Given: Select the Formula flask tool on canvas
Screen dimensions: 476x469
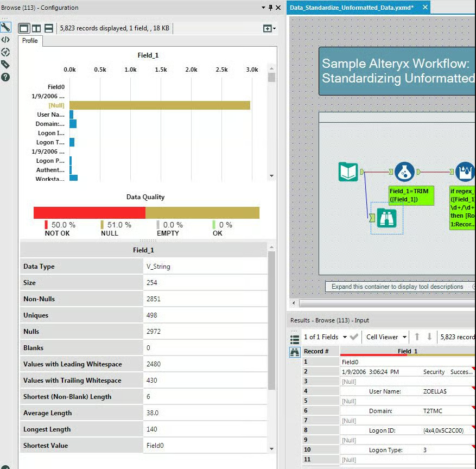Looking at the screenshot, I should click(404, 172).
